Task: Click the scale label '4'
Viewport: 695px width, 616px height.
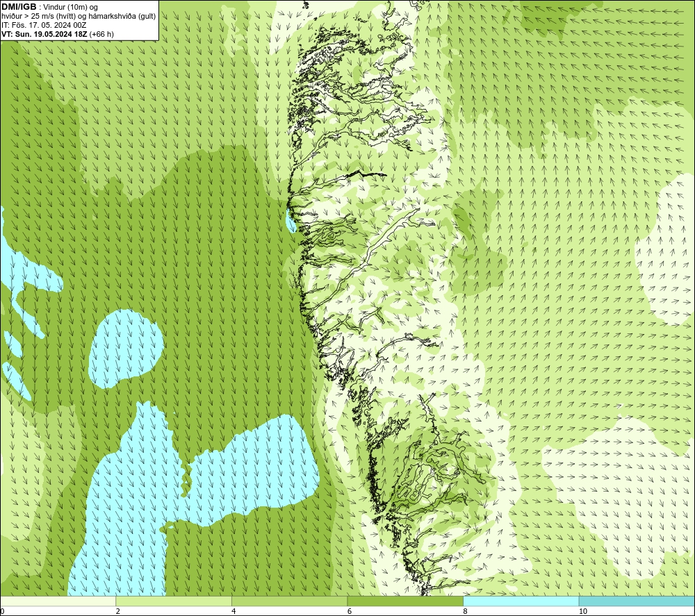Action: click(234, 612)
